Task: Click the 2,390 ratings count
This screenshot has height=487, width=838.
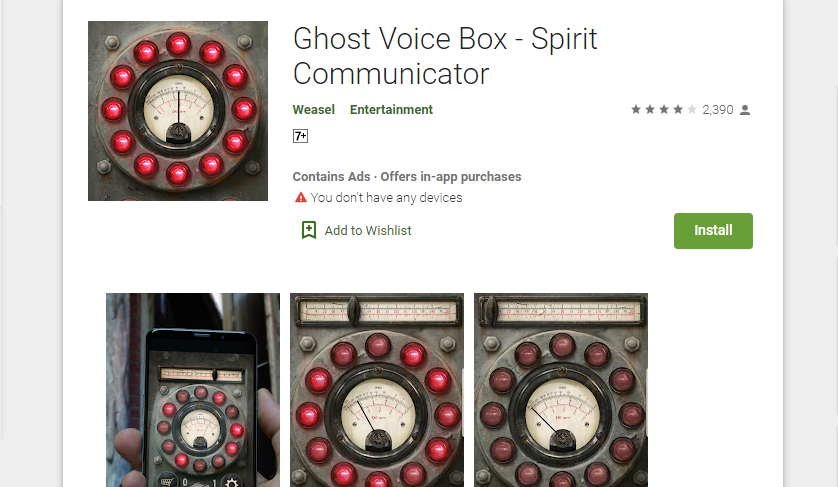Action: pos(718,110)
